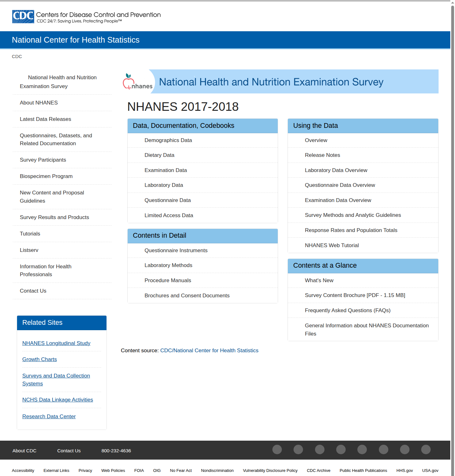Click the first social media circle icon
455x476 pixels.
[277, 449]
